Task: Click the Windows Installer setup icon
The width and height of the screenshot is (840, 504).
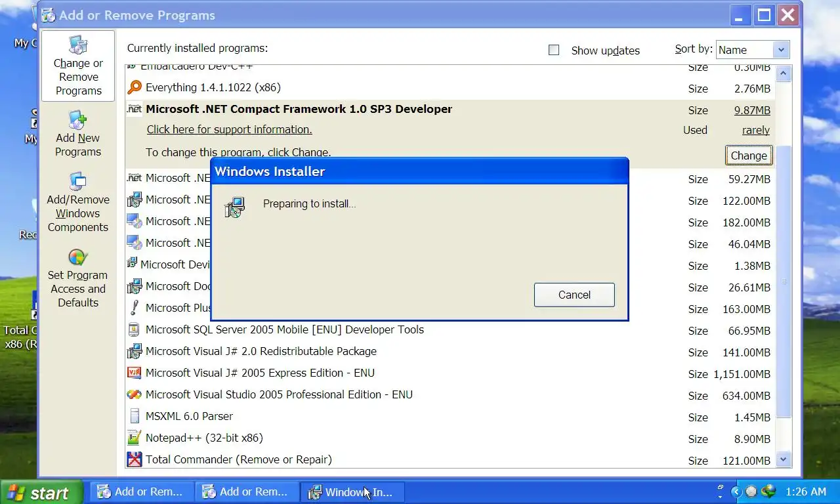Action: coord(234,207)
